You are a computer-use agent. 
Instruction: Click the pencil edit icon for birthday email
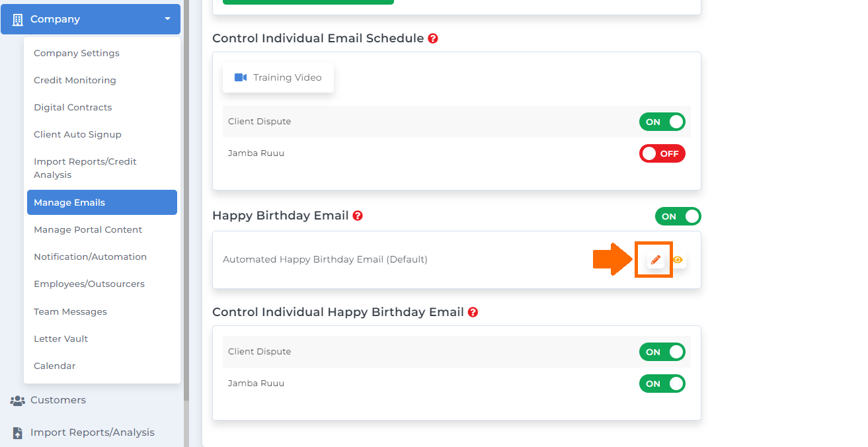click(x=655, y=260)
